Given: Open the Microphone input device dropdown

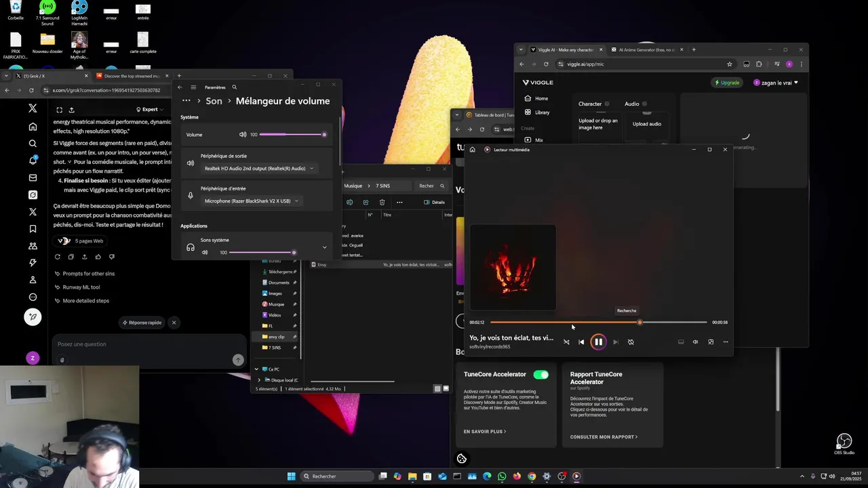Looking at the screenshot, I should [251, 201].
